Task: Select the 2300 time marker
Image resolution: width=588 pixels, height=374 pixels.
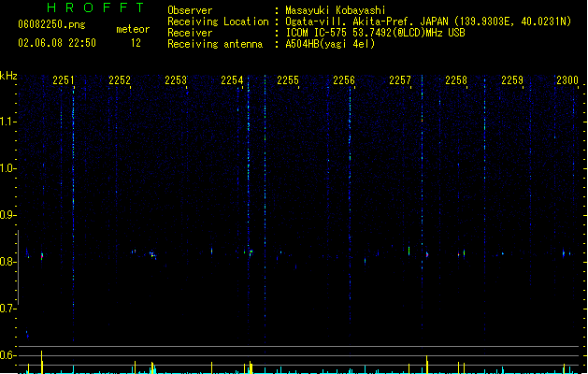Action: click(567, 80)
